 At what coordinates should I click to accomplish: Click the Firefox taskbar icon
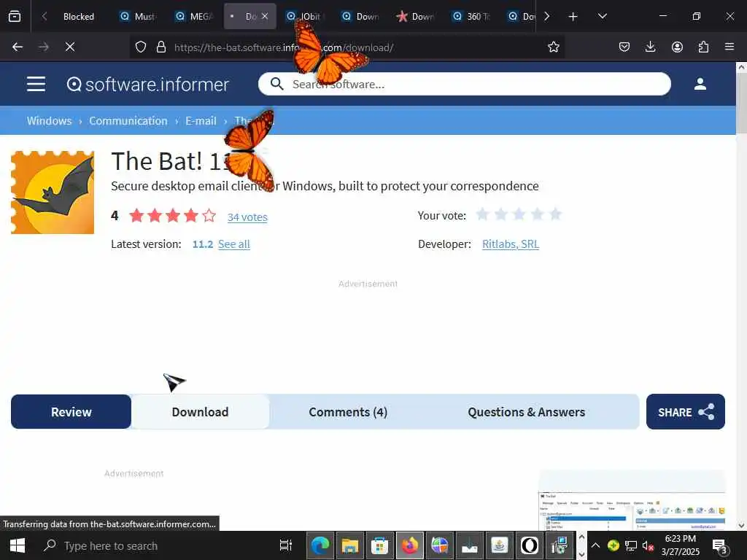coord(410,545)
